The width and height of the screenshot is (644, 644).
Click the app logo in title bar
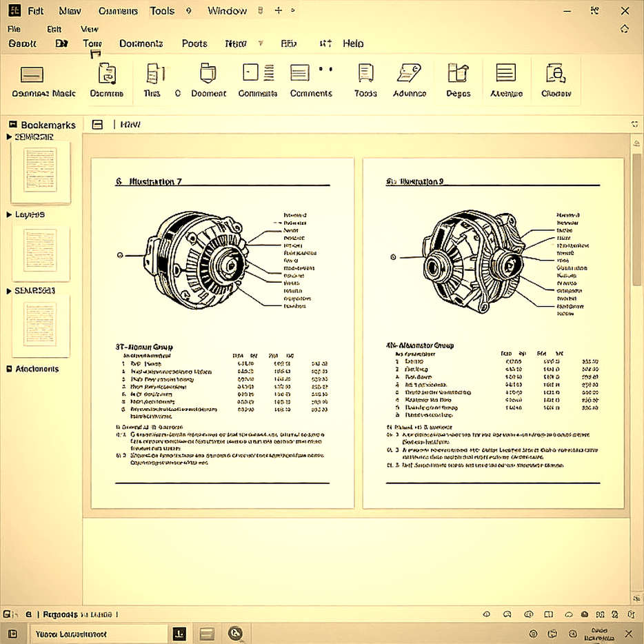pyautogui.click(x=14, y=10)
